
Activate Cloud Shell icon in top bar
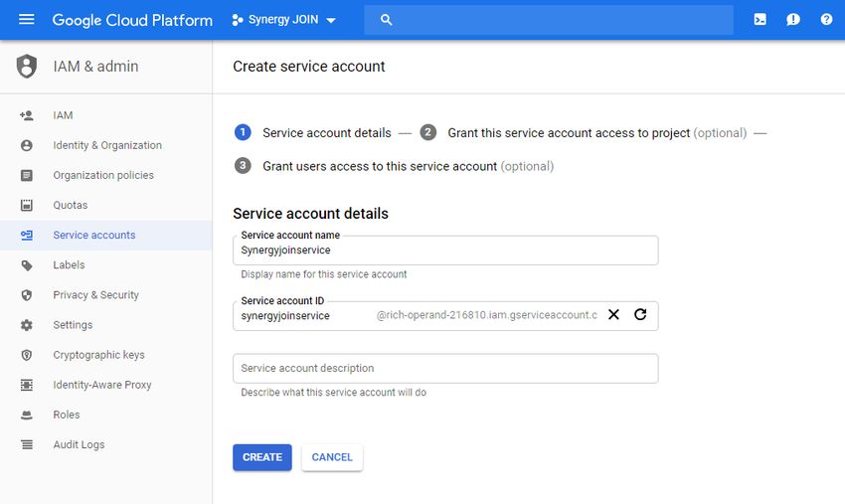760,20
